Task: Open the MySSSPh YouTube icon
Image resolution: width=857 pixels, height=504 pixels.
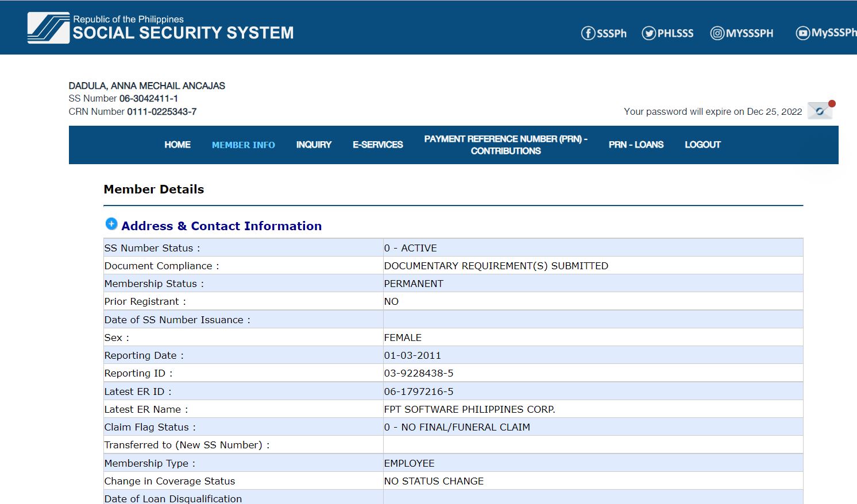Action: click(802, 33)
